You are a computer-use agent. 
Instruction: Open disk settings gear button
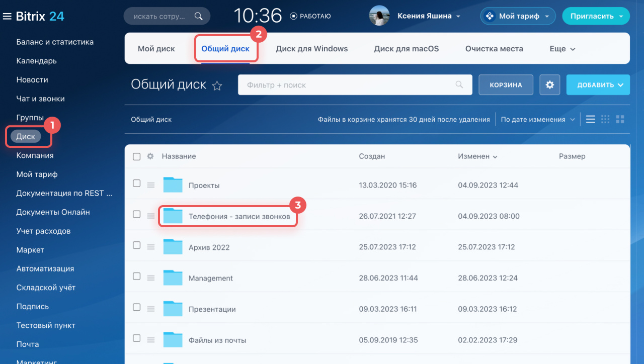pos(550,85)
